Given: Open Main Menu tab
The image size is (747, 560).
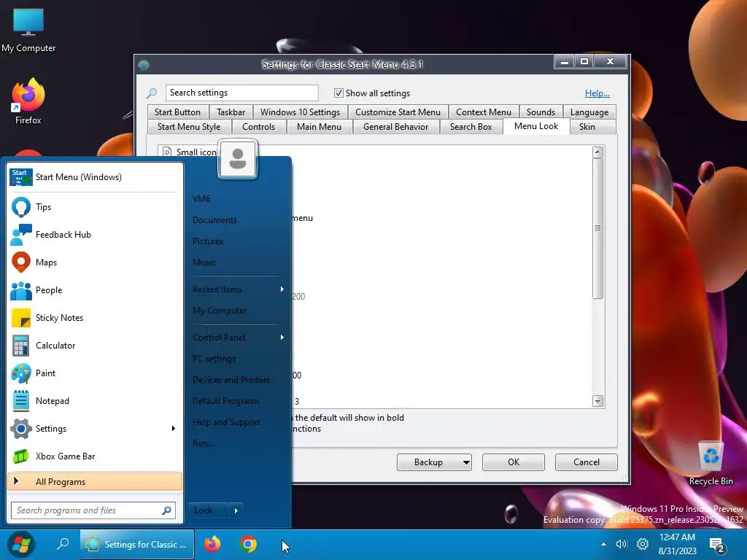Looking at the screenshot, I should [x=319, y=127].
